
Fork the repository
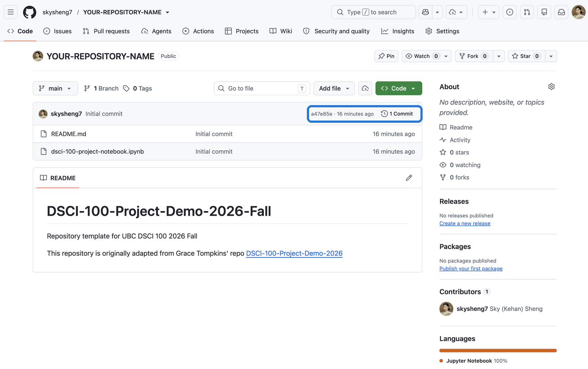[x=474, y=56]
